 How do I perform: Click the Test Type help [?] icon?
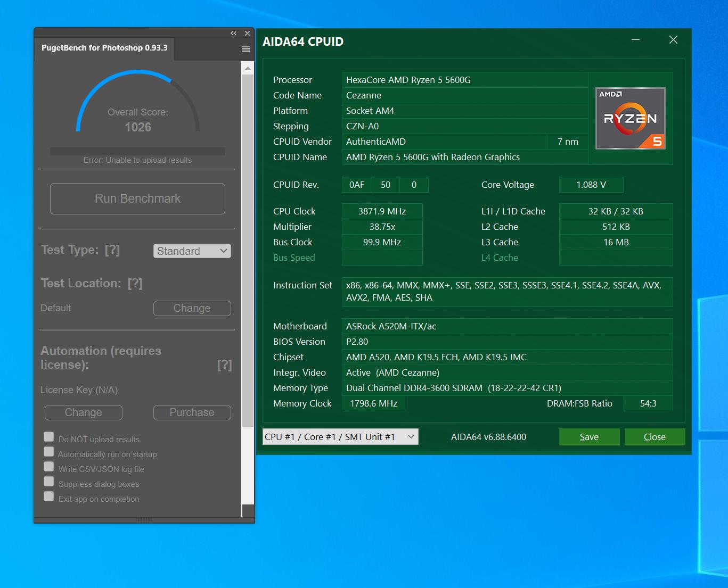(x=112, y=250)
